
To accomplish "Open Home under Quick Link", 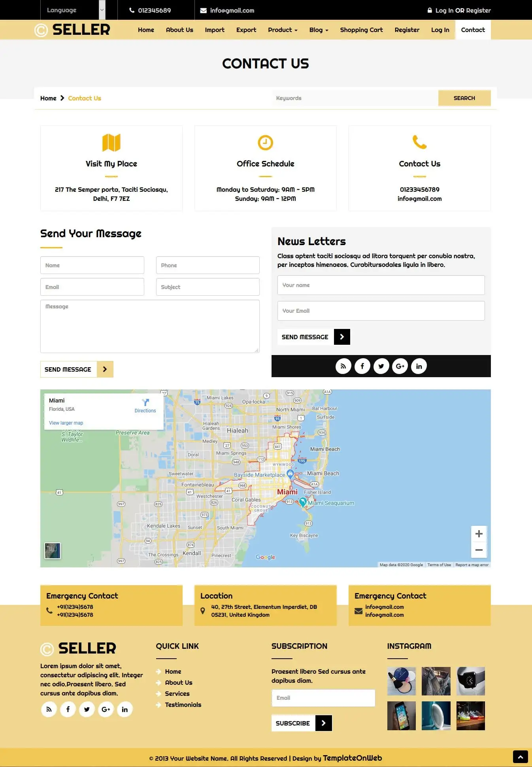I will (x=173, y=671).
